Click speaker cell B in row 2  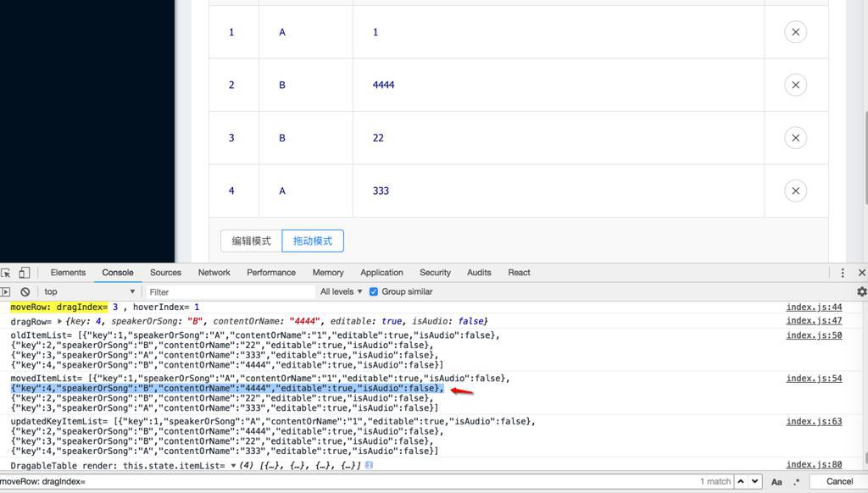click(x=305, y=85)
